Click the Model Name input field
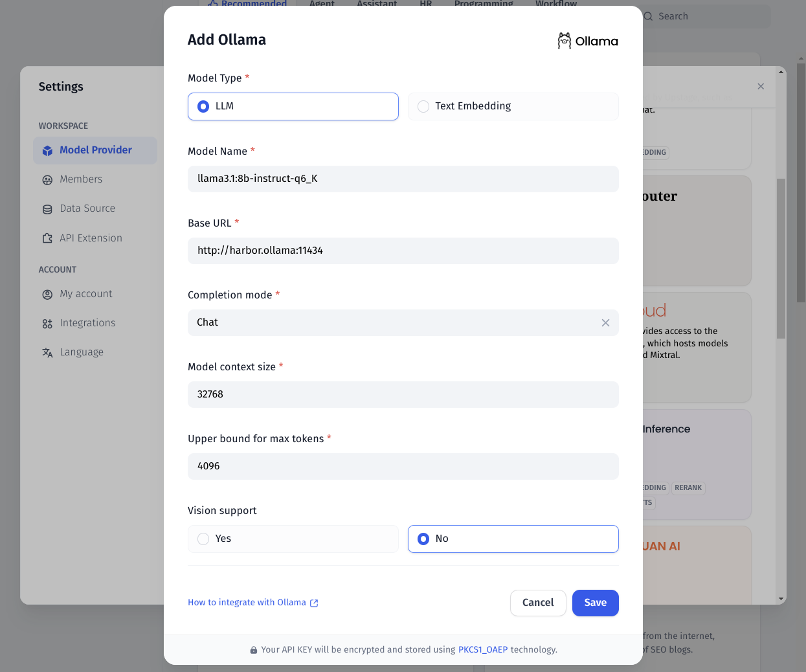The image size is (806, 672). (x=403, y=179)
